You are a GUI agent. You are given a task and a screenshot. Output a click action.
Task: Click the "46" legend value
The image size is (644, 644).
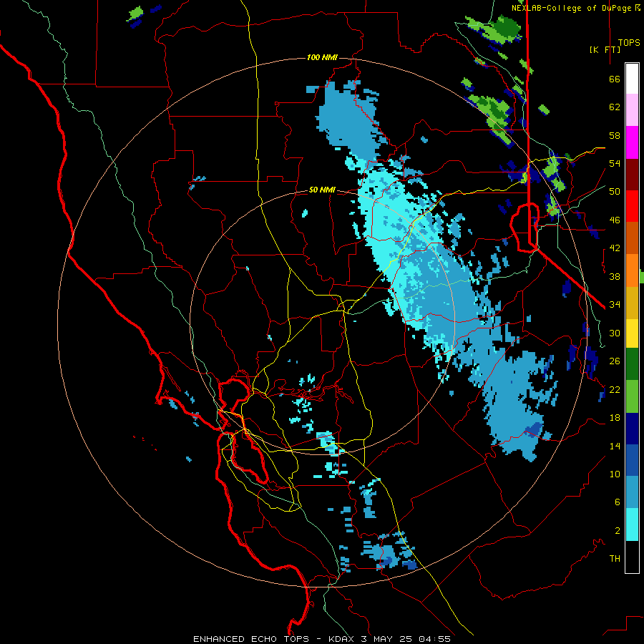tap(615, 220)
